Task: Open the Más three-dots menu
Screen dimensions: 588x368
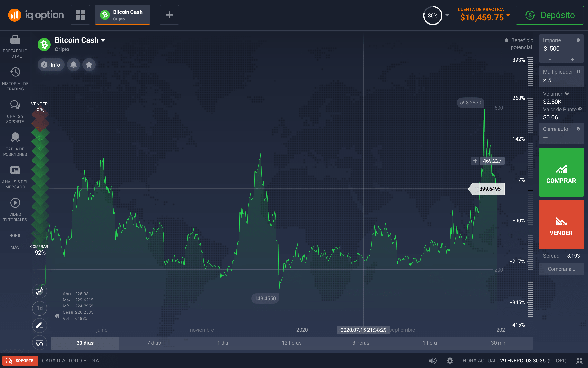Action: point(15,235)
